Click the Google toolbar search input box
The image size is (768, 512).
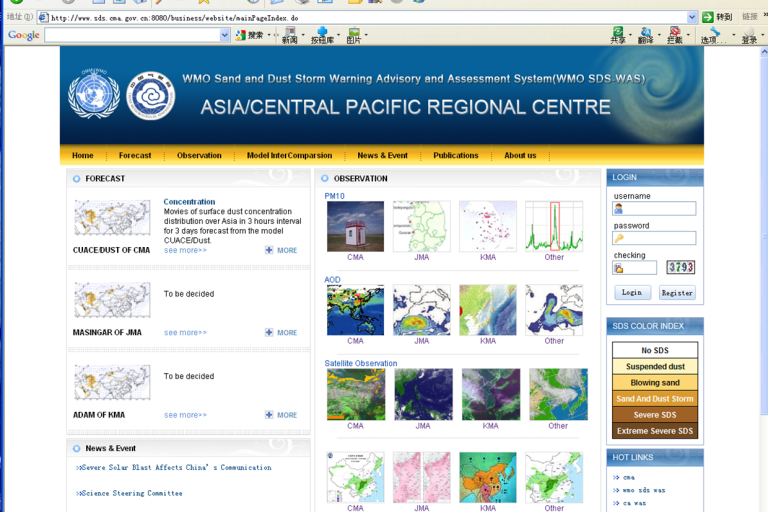pyautogui.click(x=132, y=35)
